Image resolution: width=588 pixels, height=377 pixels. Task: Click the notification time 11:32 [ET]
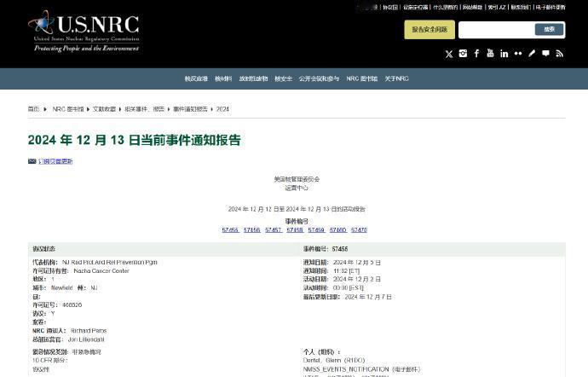click(346, 270)
